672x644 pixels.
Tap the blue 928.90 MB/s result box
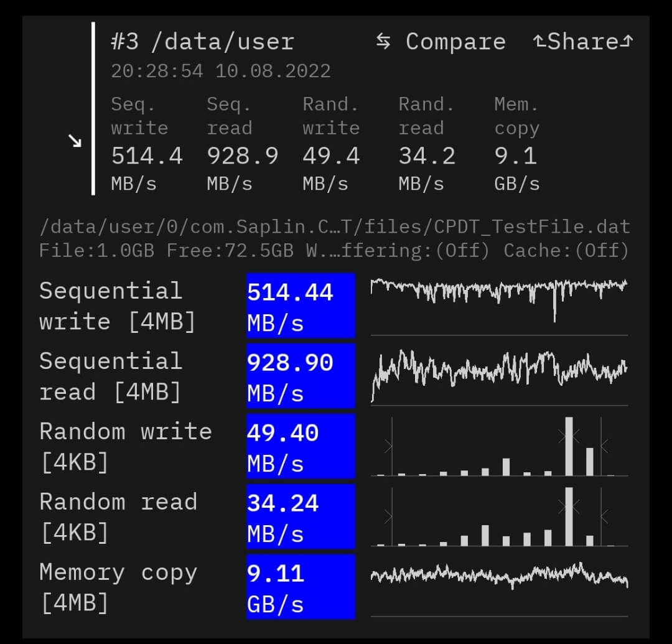[x=301, y=376]
